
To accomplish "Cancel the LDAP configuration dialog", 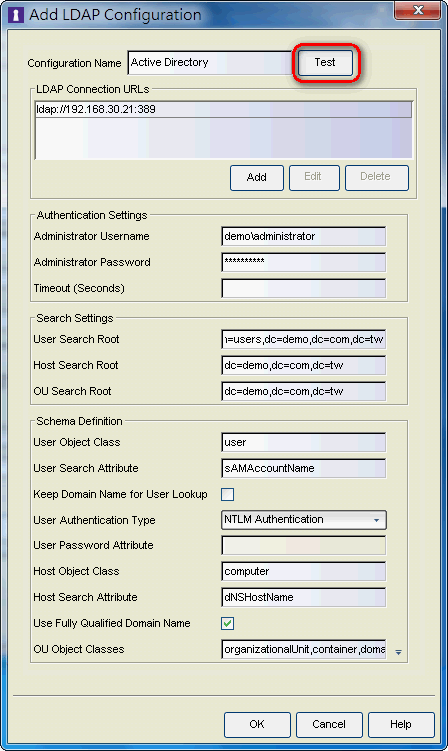I will click(x=329, y=724).
